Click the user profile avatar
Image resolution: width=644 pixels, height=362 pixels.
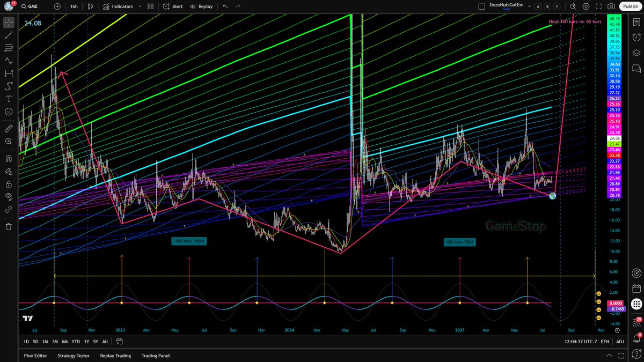[8, 6]
